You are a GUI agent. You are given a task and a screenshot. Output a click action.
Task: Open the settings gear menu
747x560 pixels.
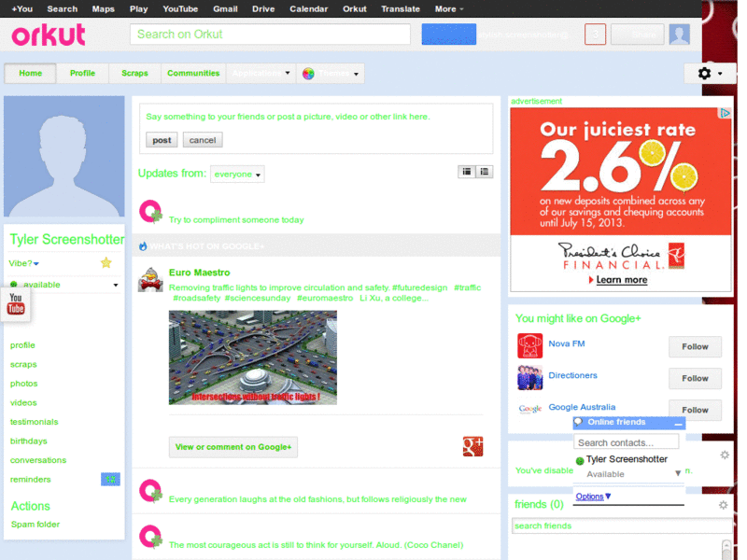tap(710, 74)
